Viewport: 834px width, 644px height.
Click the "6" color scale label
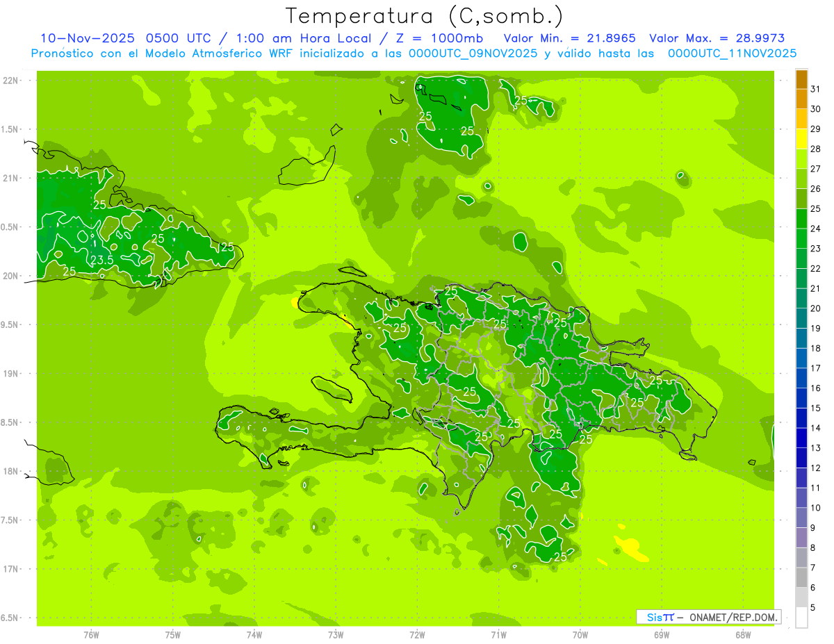point(813,588)
